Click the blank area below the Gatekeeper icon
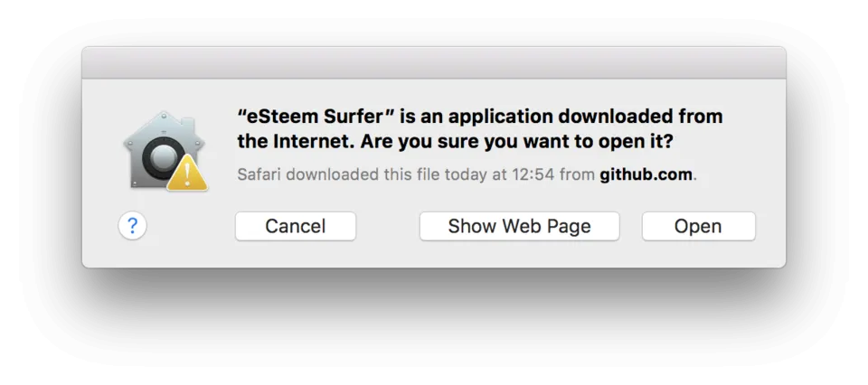Image resolution: width=868 pixels, height=385 pixels. tap(165, 202)
